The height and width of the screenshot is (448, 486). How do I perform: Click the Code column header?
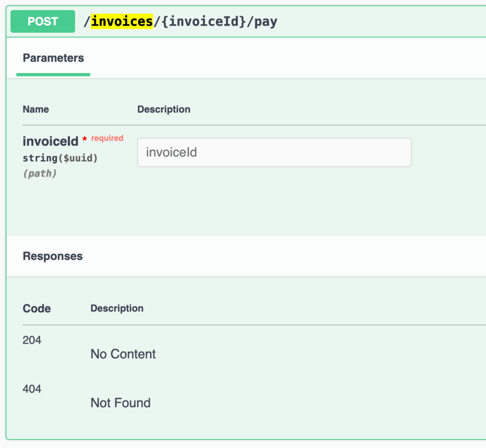coord(37,308)
